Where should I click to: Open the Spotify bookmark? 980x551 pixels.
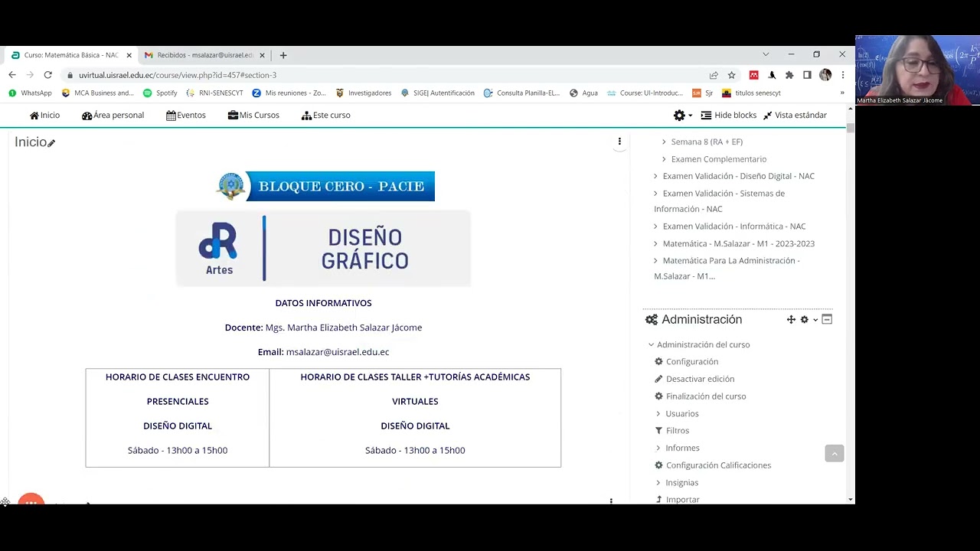[x=160, y=93]
